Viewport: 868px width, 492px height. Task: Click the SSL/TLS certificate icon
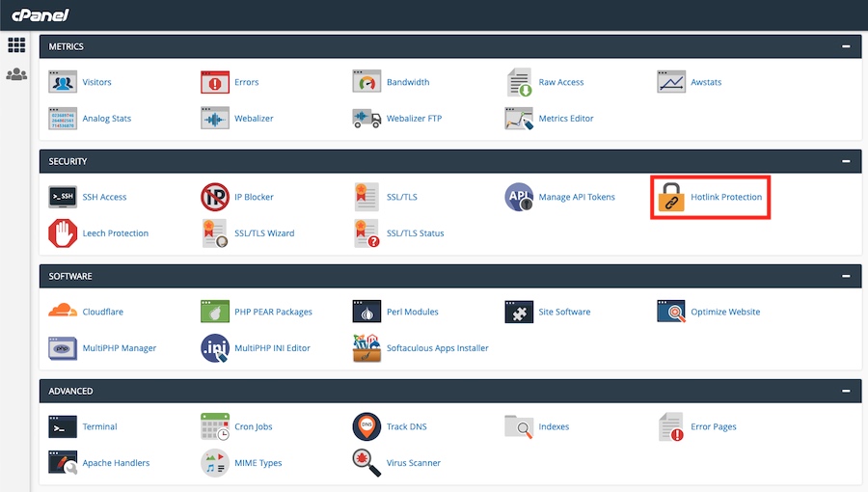click(366, 197)
